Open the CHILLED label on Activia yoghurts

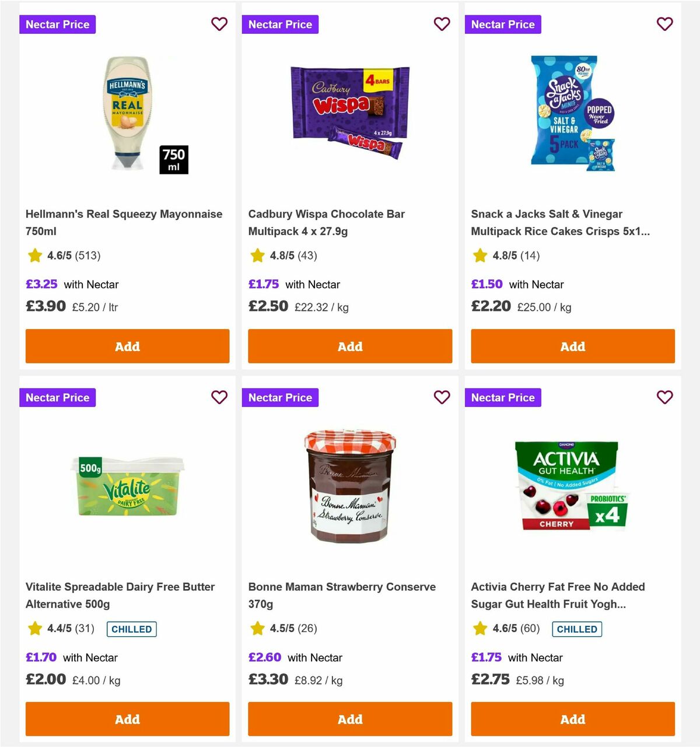[x=577, y=629]
